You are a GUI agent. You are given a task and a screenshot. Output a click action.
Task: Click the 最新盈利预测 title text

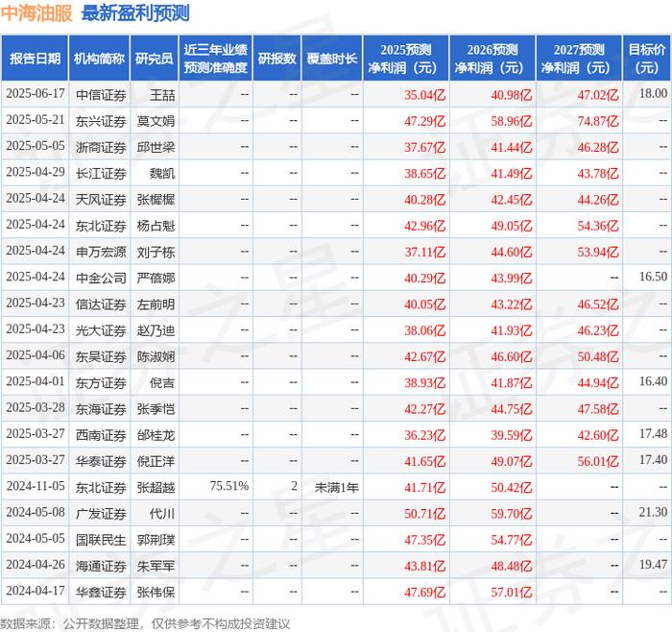135,13
